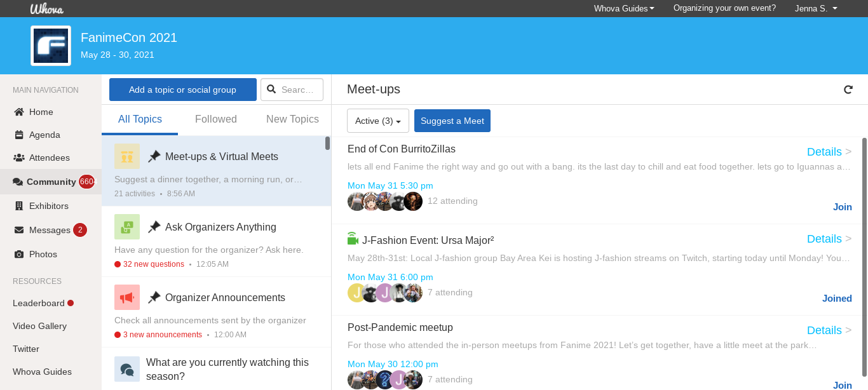Click the search magnifier icon

coord(271,90)
